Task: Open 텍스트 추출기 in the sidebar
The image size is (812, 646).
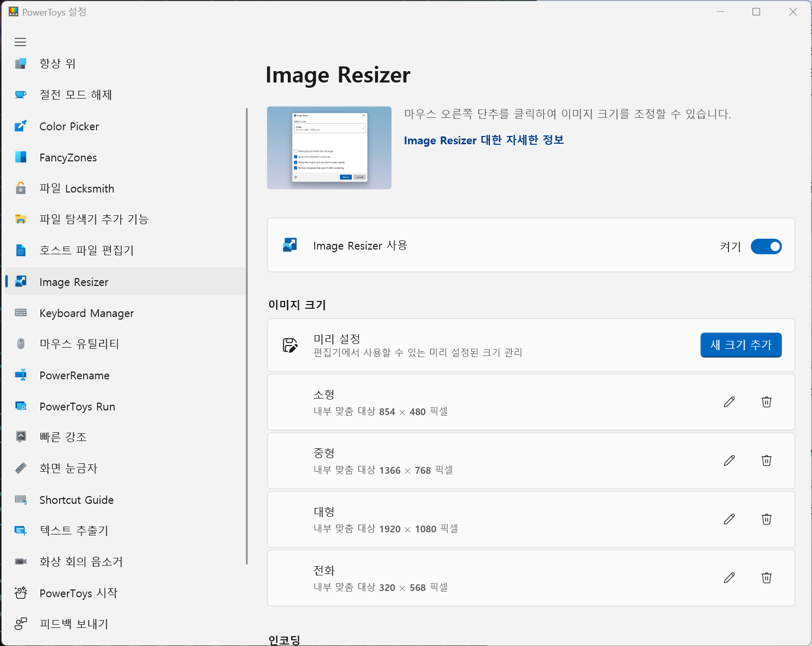Action: click(125, 530)
